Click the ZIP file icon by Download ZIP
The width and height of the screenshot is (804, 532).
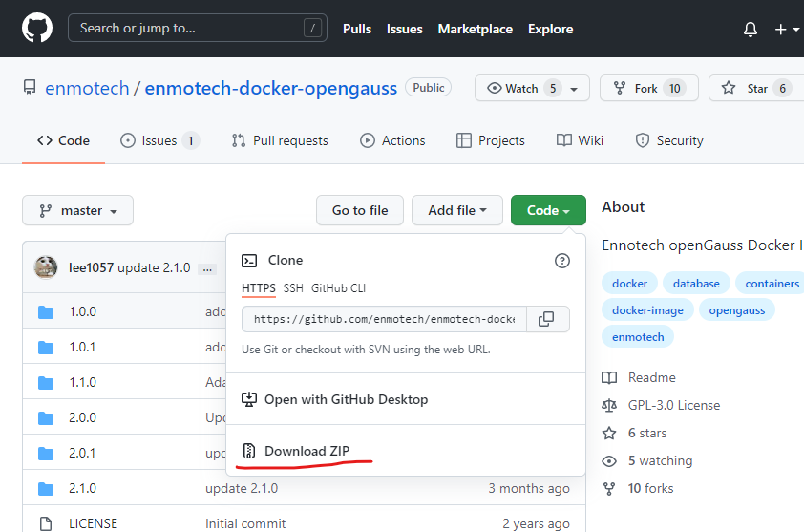click(249, 451)
